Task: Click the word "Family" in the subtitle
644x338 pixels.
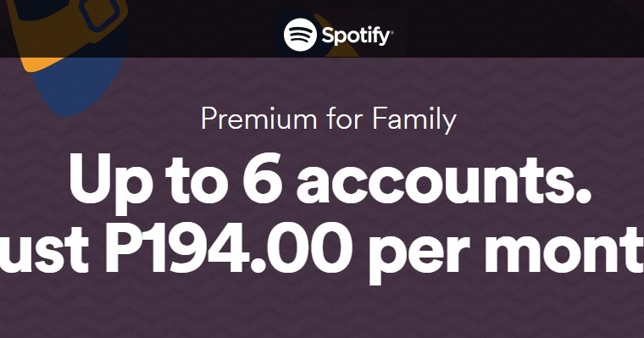Action: click(x=414, y=120)
